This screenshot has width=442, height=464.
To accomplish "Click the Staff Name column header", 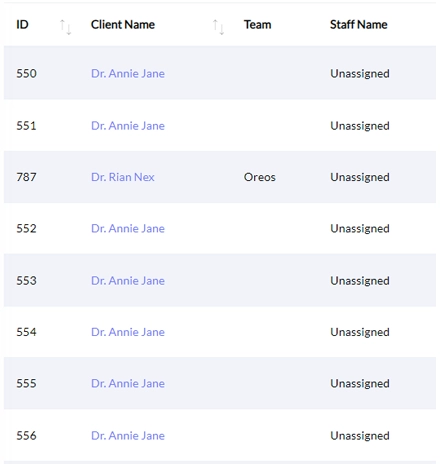I will pyautogui.click(x=359, y=25).
